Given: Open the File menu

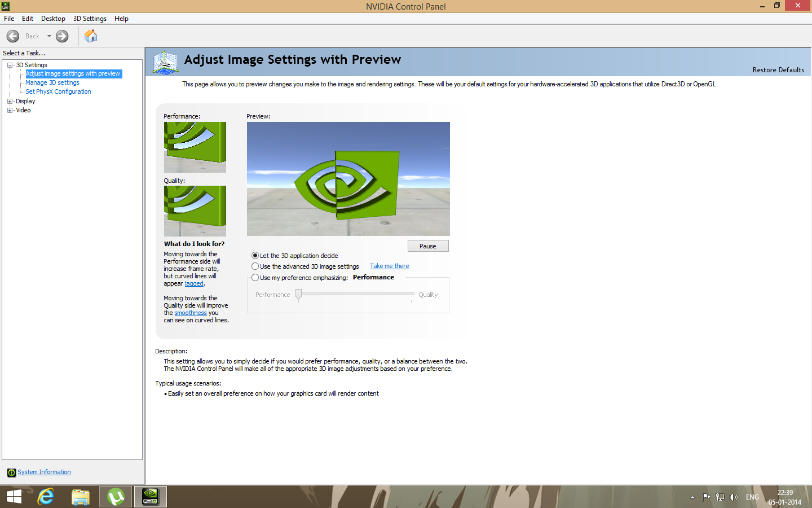Looking at the screenshot, I should pos(9,19).
